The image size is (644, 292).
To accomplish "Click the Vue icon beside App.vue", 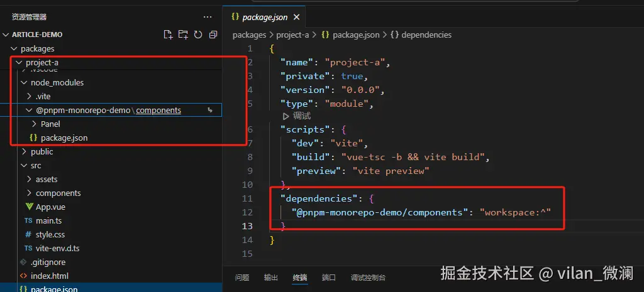I will point(29,207).
